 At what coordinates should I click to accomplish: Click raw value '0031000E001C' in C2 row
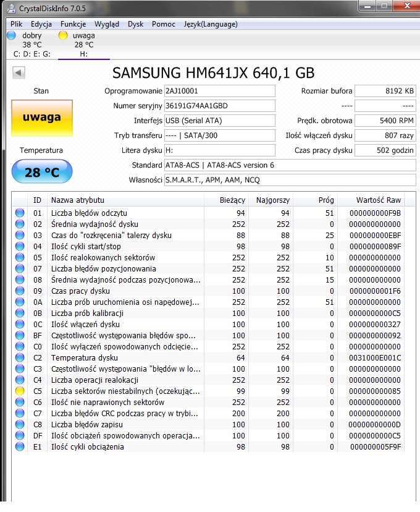375,357
